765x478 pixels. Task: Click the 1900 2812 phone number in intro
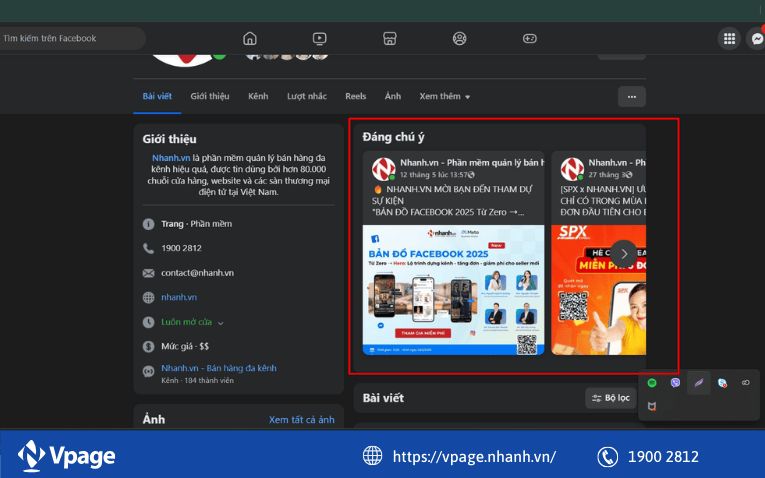click(x=181, y=248)
